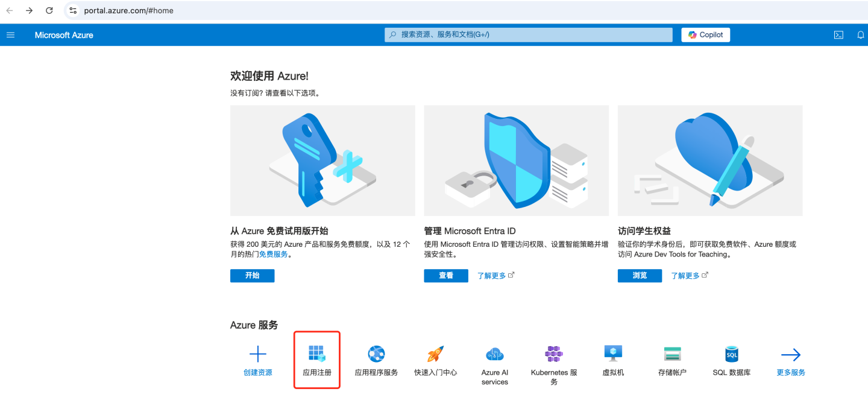Image resolution: width=868 pixels, height=406 pixels.
Task: Open SQL databases icon
Action: pos(732,354)
